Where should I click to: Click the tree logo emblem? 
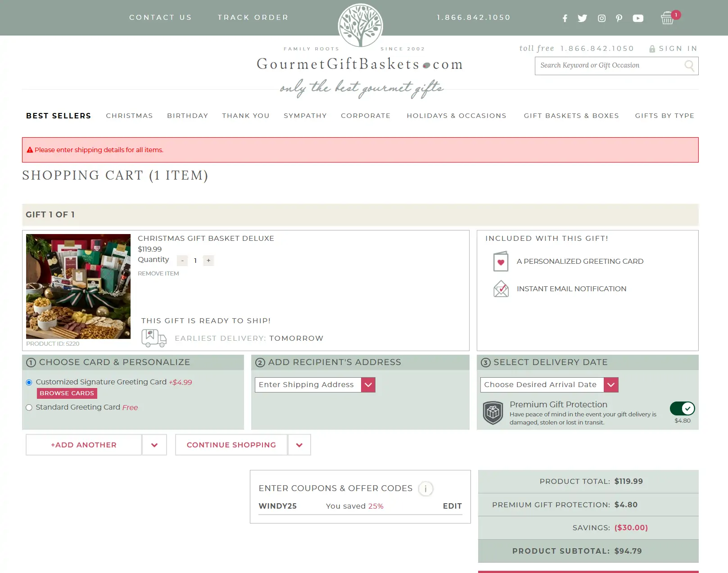tap(360, 25)
